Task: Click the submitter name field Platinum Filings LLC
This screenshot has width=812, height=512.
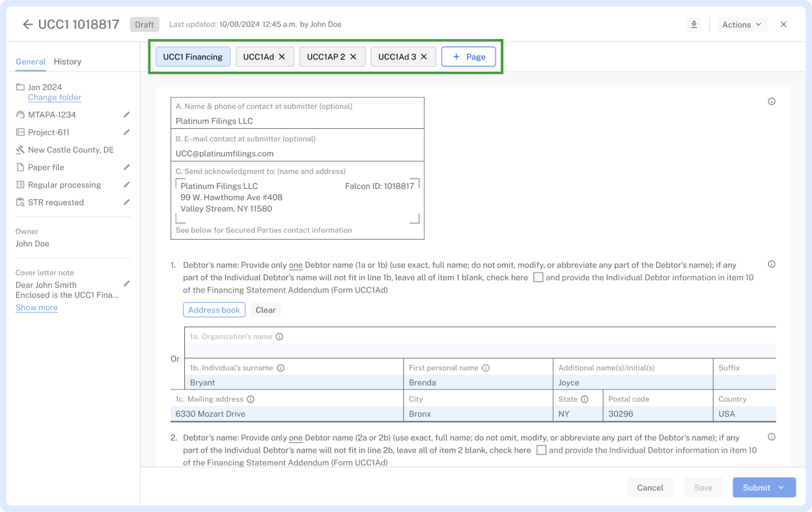Action: (298, 121)
